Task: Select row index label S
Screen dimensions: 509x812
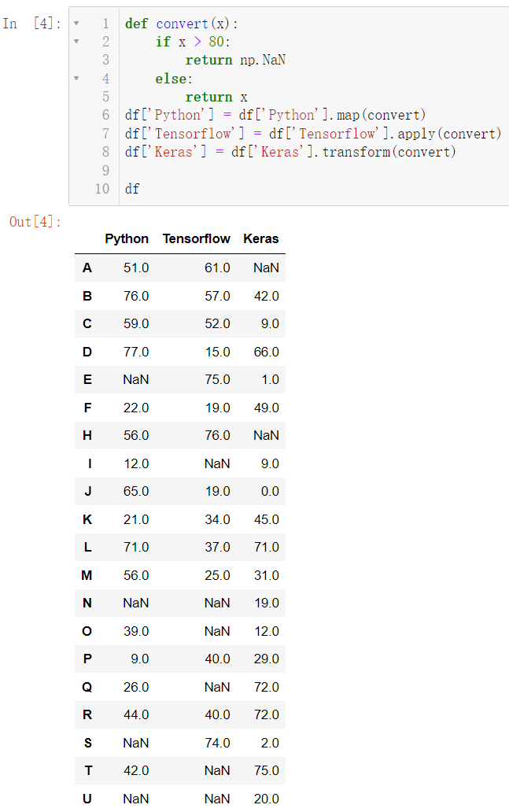Action: 87,743
